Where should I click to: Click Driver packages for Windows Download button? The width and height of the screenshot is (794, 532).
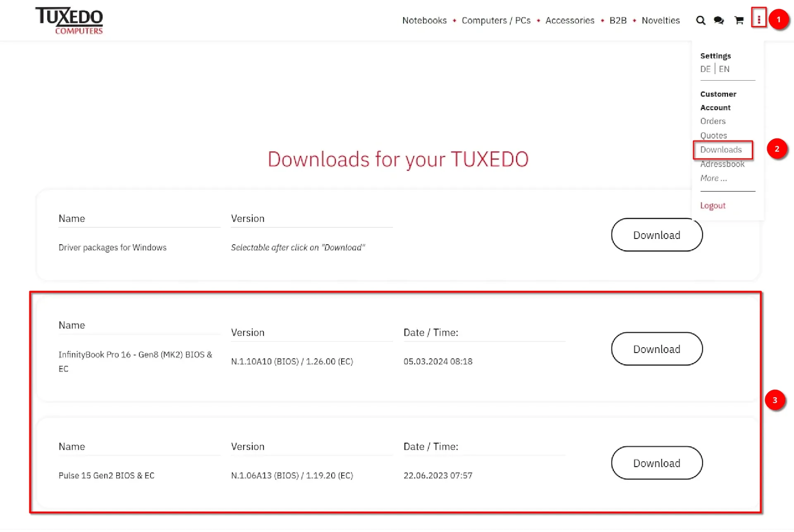pyautogui.click(x=656, y=234)
